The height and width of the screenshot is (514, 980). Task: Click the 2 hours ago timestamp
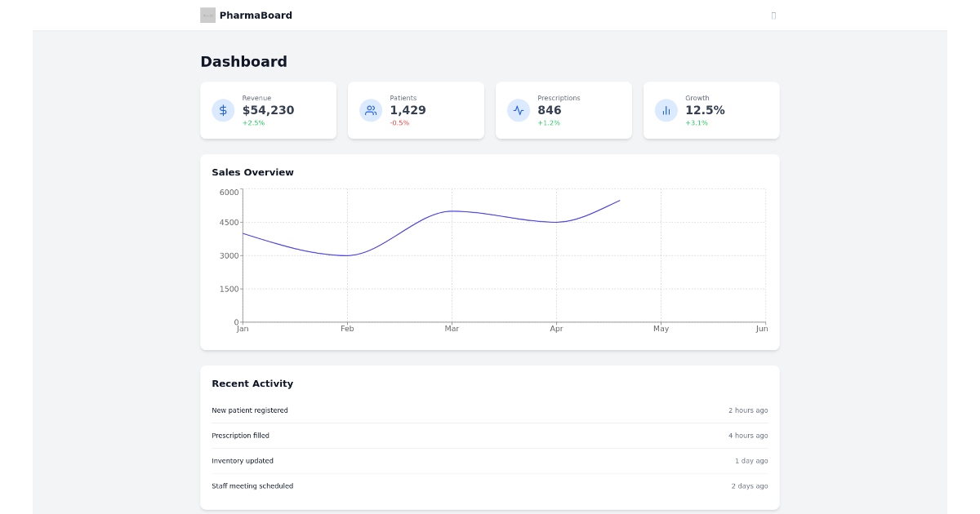[x=748, y=410]
